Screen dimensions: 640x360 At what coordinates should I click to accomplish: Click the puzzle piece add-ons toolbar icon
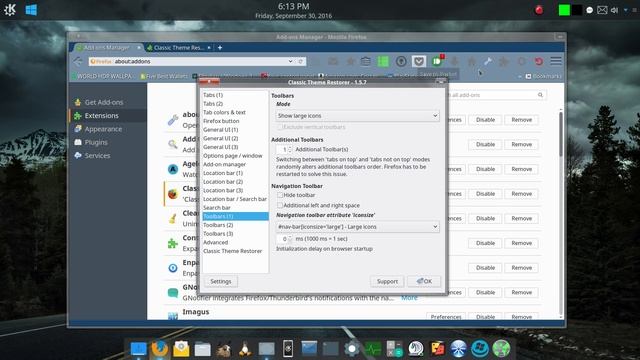504,61
